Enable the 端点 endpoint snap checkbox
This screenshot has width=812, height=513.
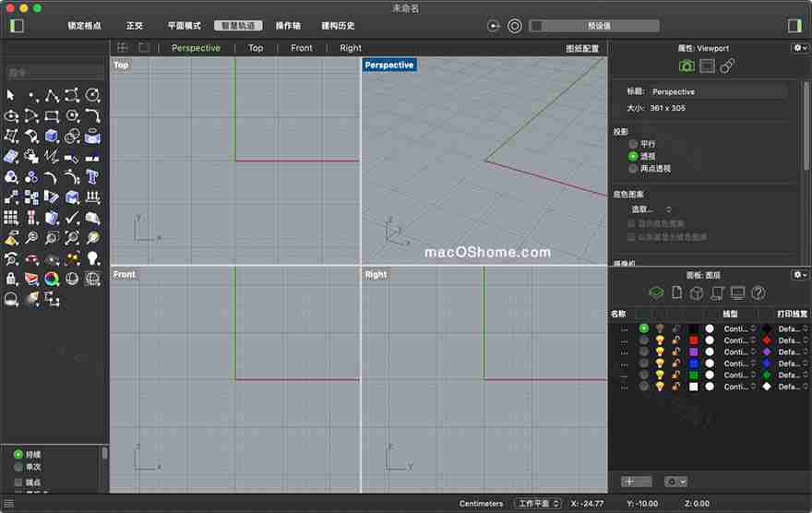pos(18,482)
